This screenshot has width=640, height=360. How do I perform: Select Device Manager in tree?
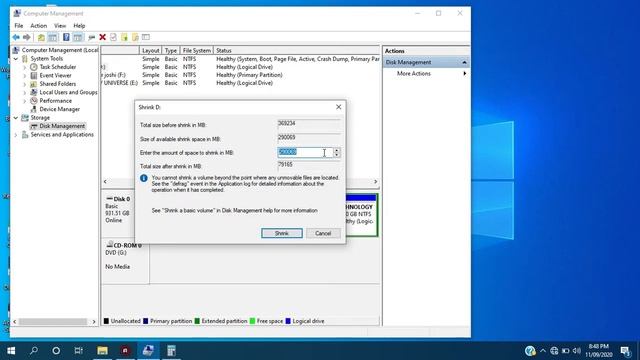click(60, 109)
